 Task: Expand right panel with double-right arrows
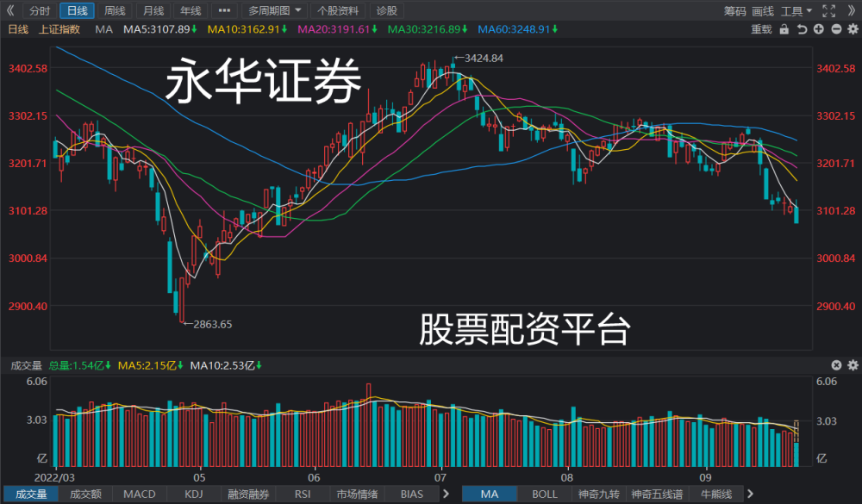point(851,11)
